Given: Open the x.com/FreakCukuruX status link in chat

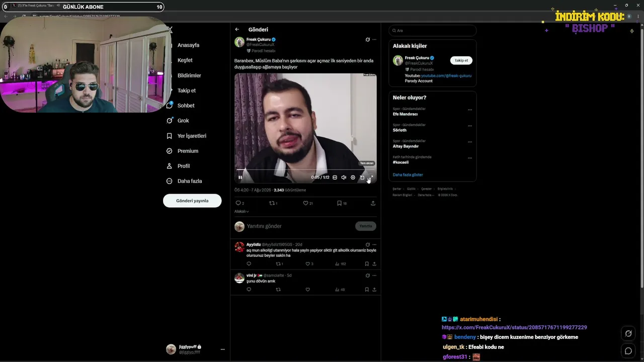Looking at the screenshot, I should click(514, 327).
